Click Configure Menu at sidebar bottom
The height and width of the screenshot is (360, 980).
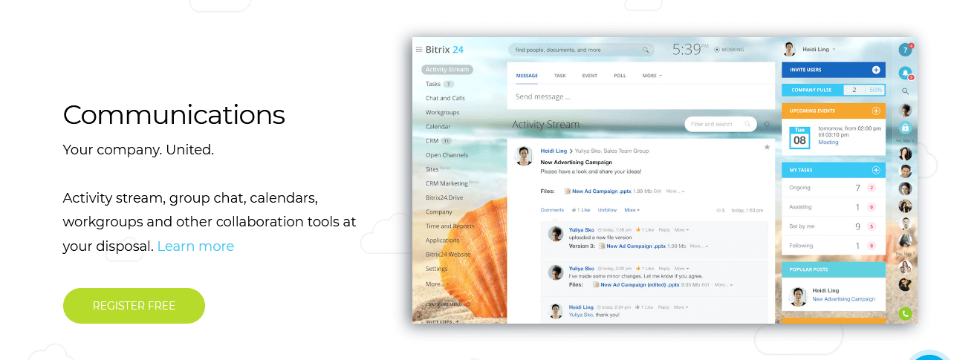tap(447, 304)
